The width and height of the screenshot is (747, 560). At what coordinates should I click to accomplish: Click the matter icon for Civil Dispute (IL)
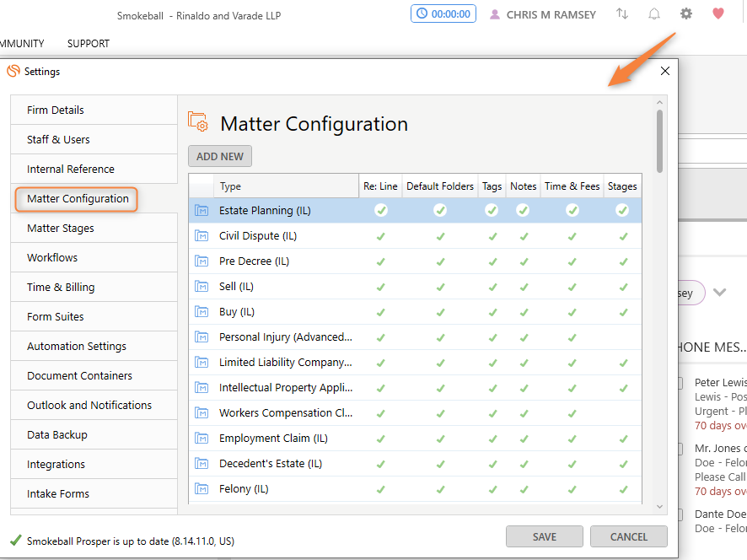[202, 235]
